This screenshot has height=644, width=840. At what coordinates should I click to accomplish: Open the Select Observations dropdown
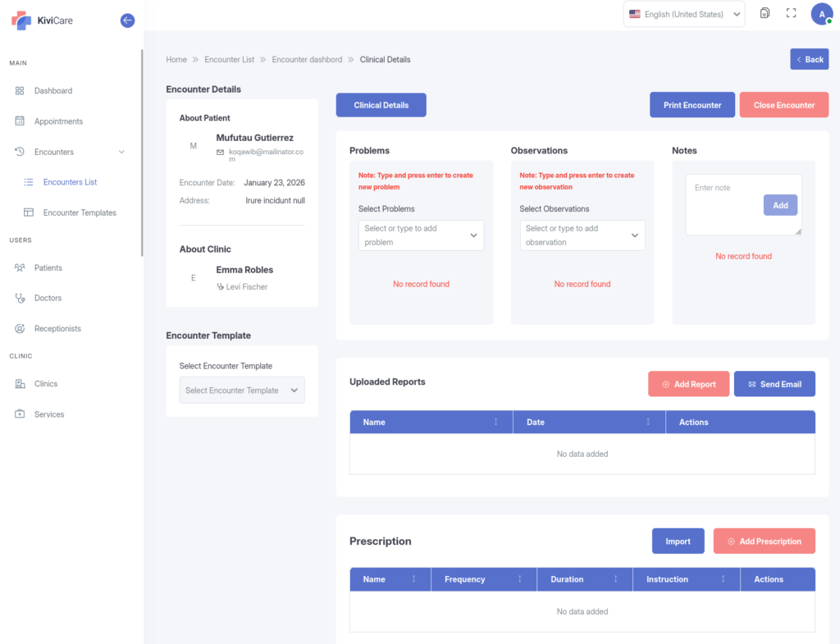click(x=582, y=235)
